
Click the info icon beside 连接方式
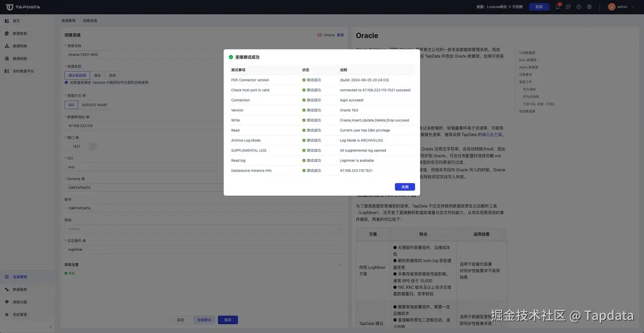pos(84,96)
